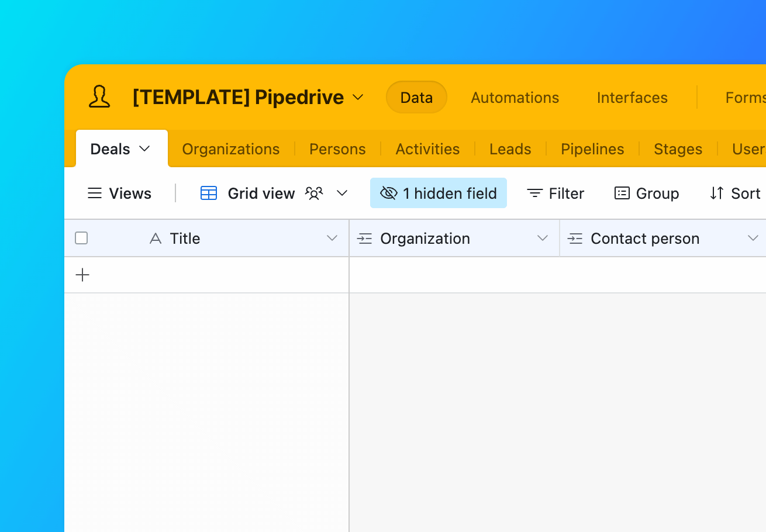Switch to the Automations tab
Viewport: 766px width, 532px height.
[515, 98]
